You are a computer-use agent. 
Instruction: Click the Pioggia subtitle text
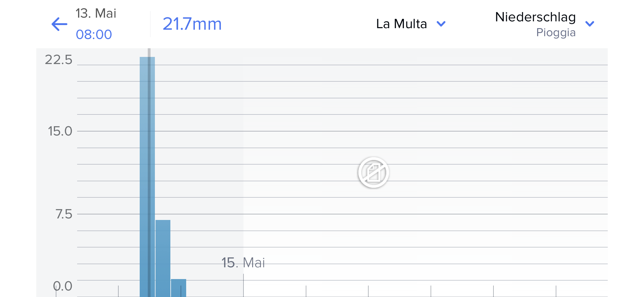click(556, 32)
